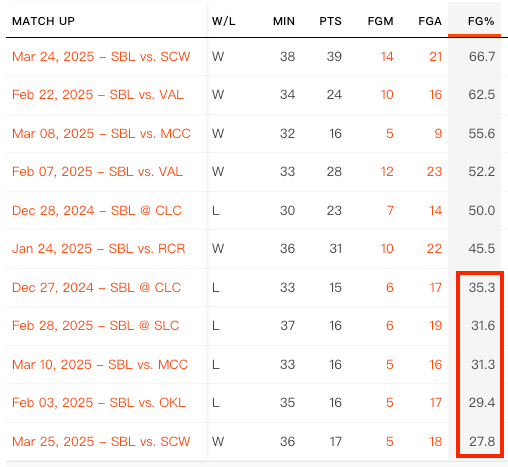Image resolution: width=508 pixels, height=467 pixels.
Task: Open Mar 24, 2025 SBL vs. SCW game
Action: pos(101,57)
